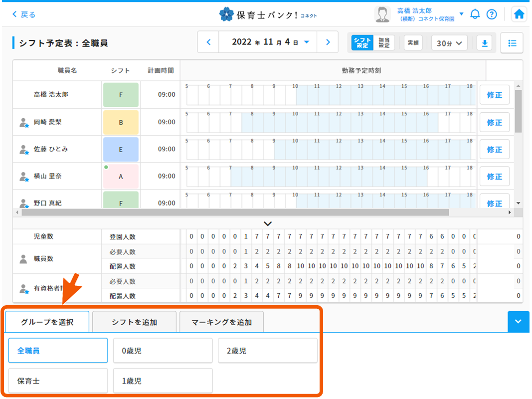Go to the previous date arrow

pos(208,42)
